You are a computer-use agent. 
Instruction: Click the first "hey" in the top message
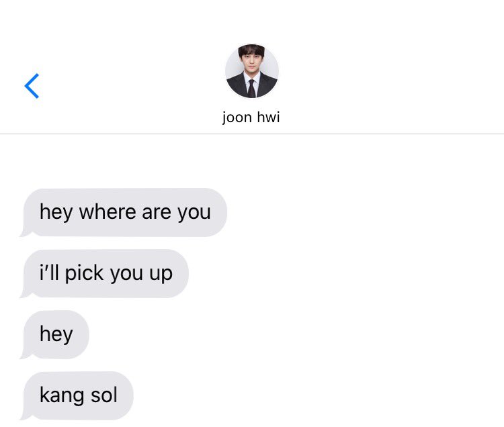coord(56,213)
